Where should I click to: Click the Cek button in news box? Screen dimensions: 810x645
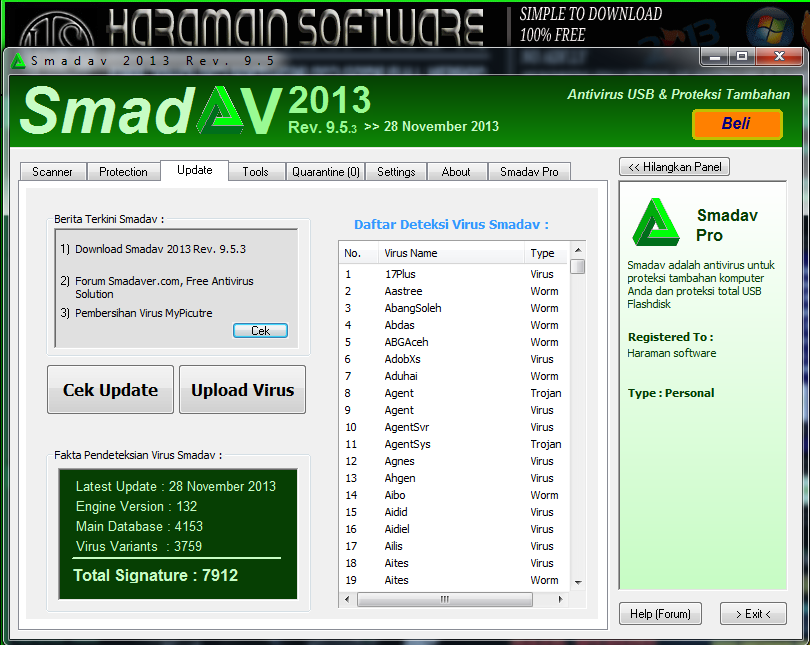pos(260,331)
